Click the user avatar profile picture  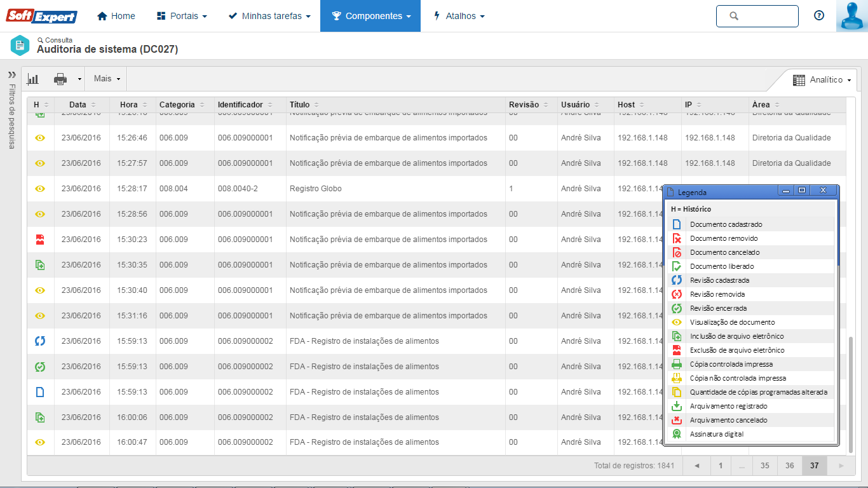(x=851, y=16)
